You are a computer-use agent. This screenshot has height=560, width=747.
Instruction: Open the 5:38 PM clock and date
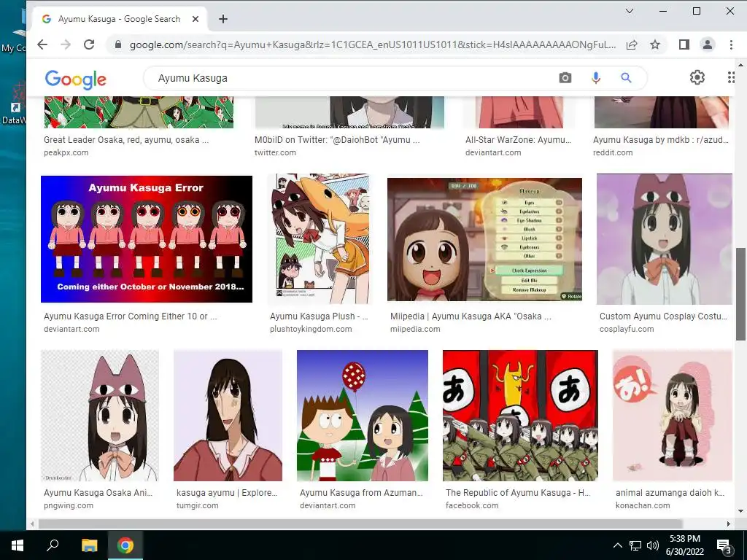pyautogui.click(x=684, y=545)
